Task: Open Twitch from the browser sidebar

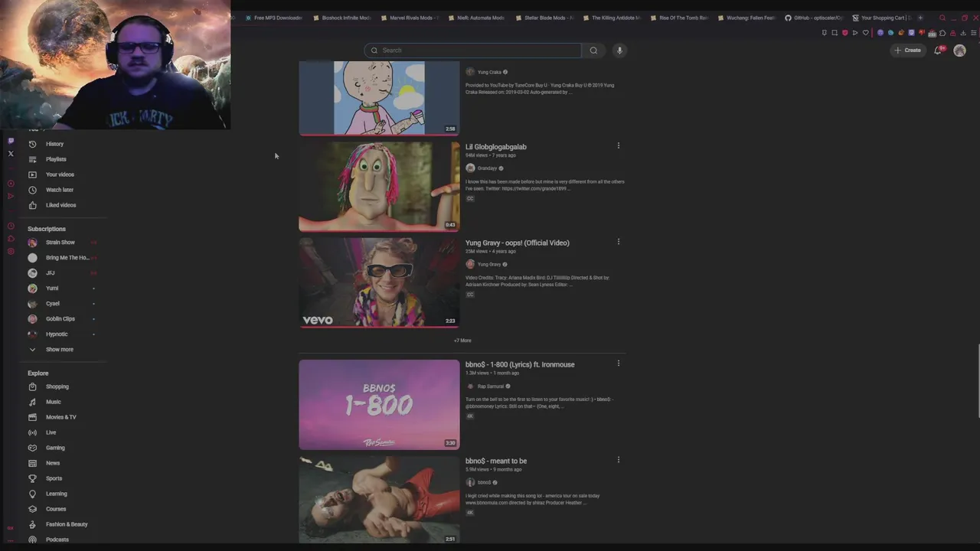Action: pyautogui.click(x=11, y=141)
